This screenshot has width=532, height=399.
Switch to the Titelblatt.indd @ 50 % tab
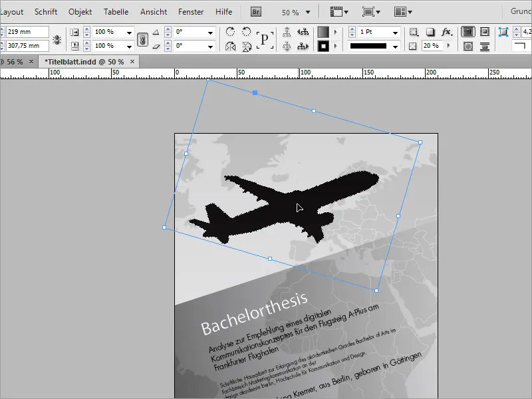tap(84, 62)
